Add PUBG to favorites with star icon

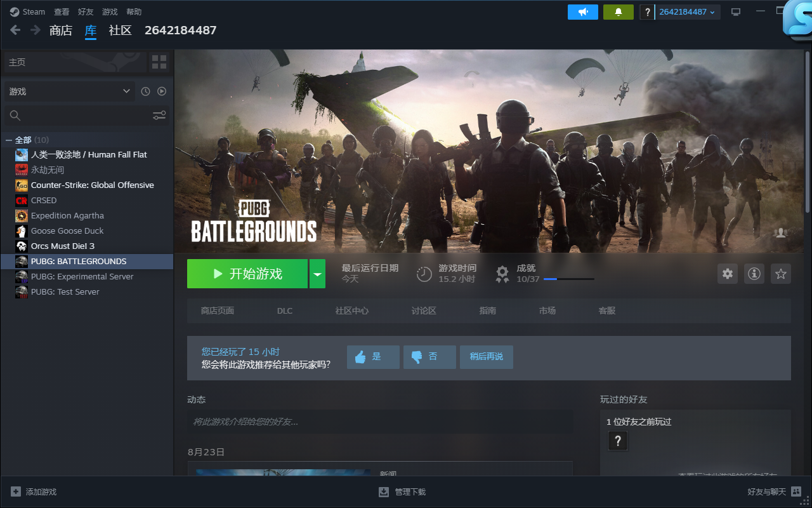tap(781, 274)
